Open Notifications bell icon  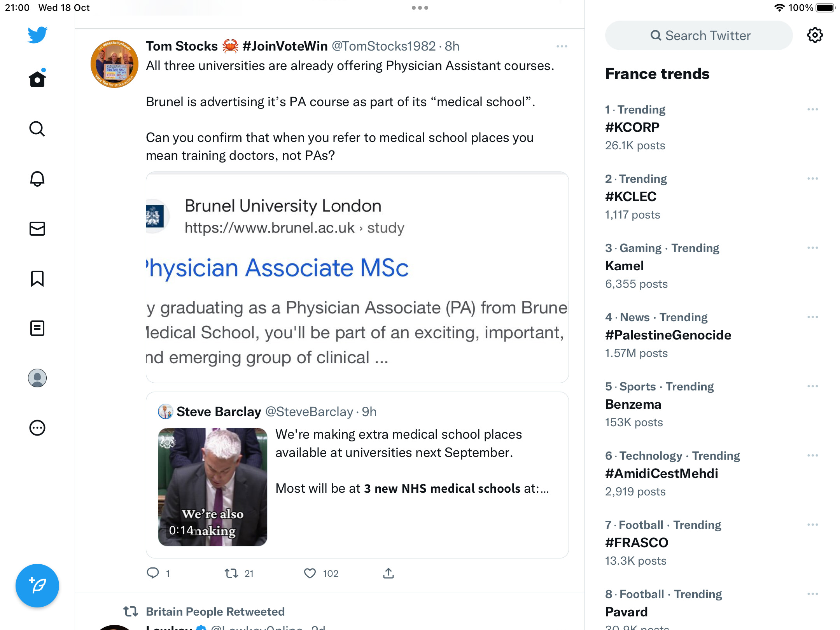coord(37,178)
